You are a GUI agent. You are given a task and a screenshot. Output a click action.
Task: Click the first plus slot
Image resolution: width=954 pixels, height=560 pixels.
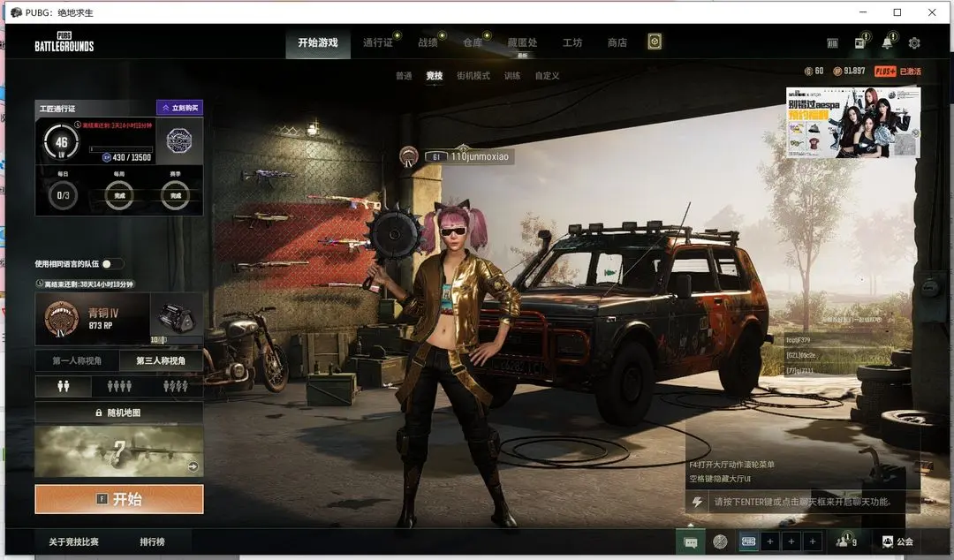[770, 541]
